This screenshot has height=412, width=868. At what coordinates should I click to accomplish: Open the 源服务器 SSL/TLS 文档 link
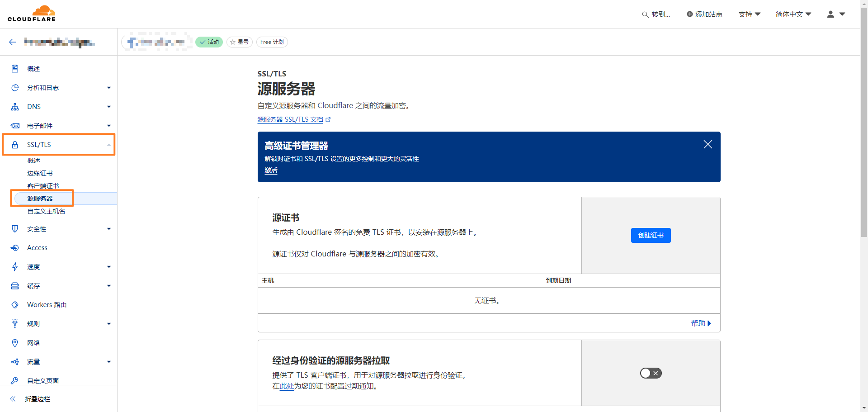(294, 119)
